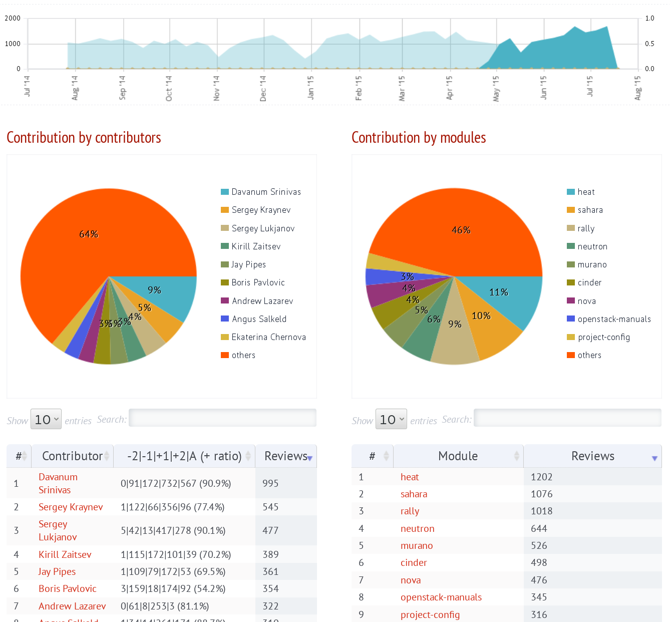Toggle Davanum Srinivas legend entry
This screenshot has width=672, height=622.
(x=265, y=192)
